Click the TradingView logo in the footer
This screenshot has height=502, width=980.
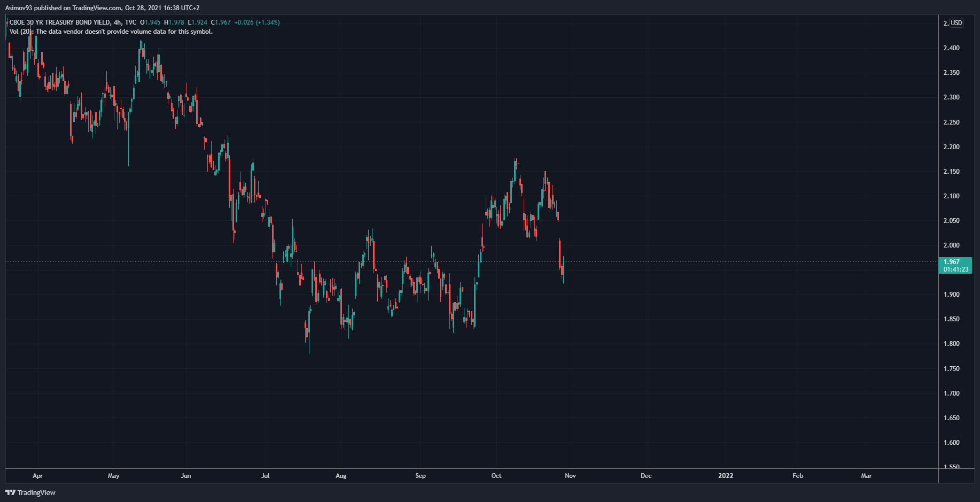(x=30, y=492)
